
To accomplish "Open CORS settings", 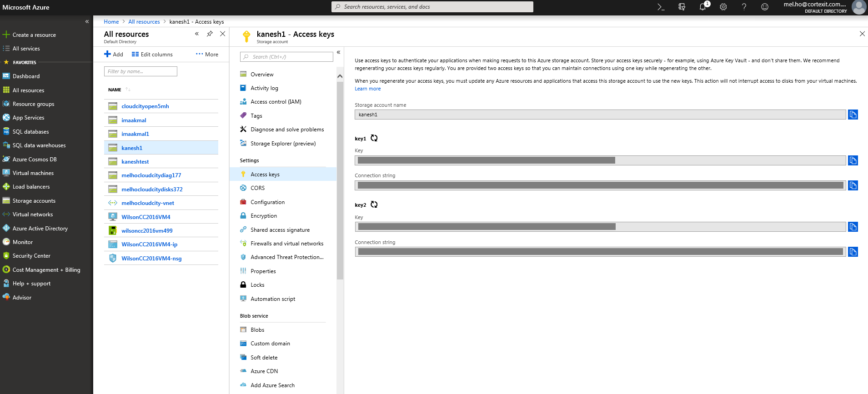I will (257, 188).
